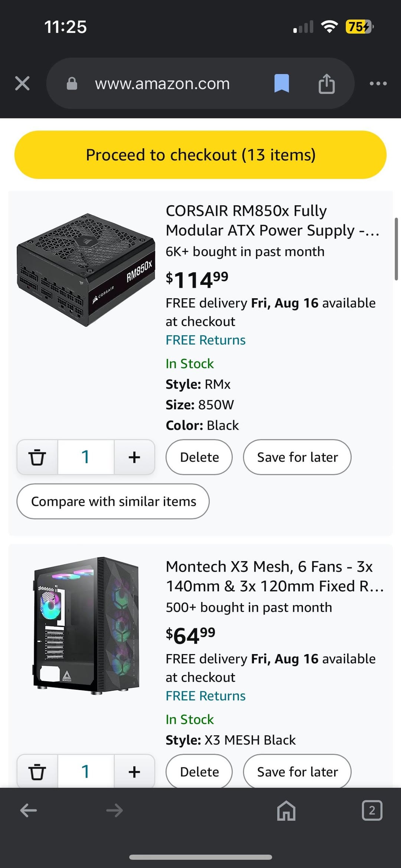Open the browser home icon

pos(286,810)
